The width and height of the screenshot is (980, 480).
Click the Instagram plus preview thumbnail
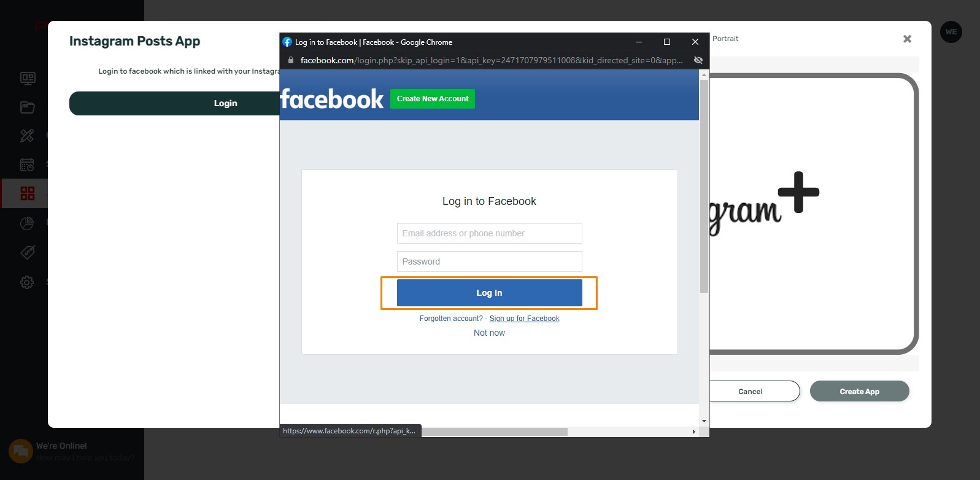(813, 214)
